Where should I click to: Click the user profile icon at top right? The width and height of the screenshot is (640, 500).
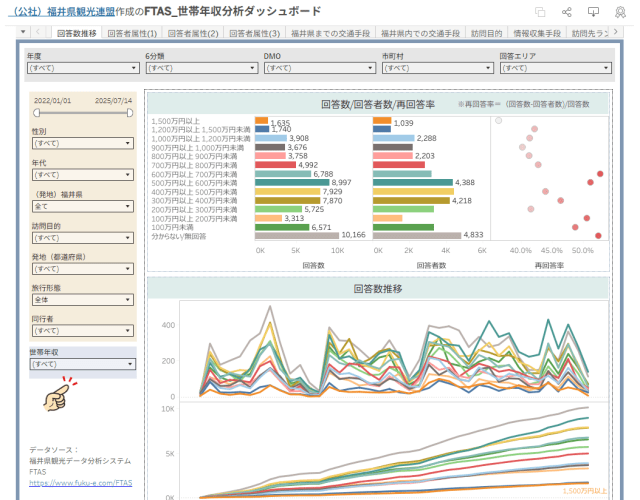619,12
